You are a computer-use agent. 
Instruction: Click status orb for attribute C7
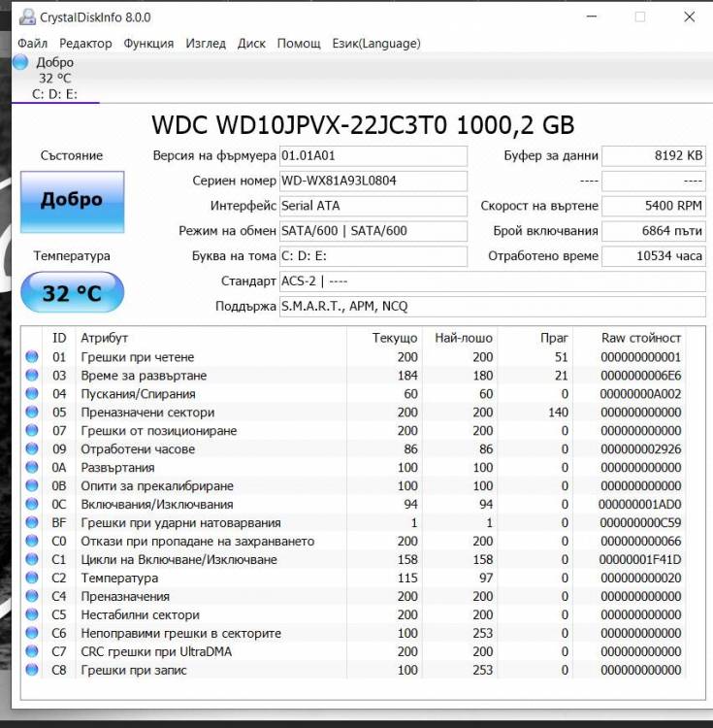click(x=32, y=651)
